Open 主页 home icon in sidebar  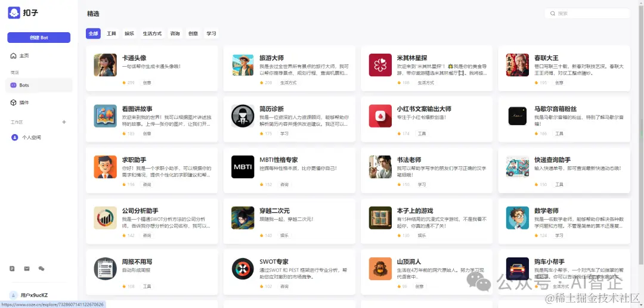pyautogui.click(x=14, y=56)
